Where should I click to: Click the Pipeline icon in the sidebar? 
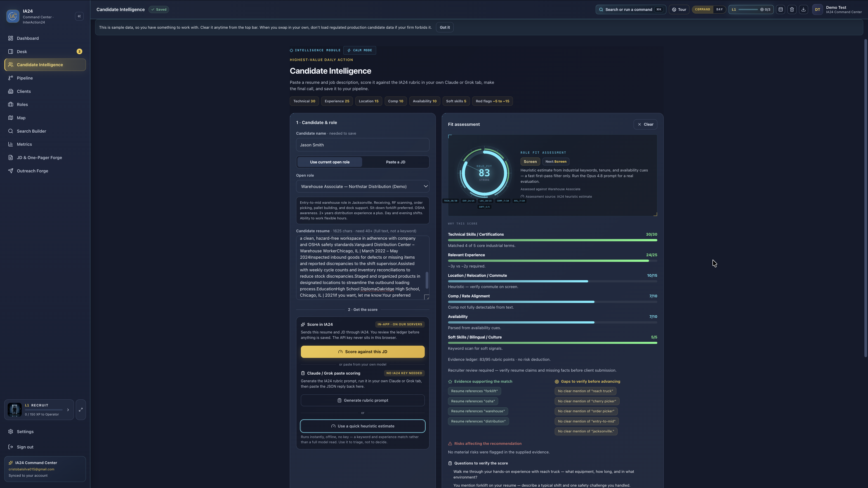coord(11,78)
